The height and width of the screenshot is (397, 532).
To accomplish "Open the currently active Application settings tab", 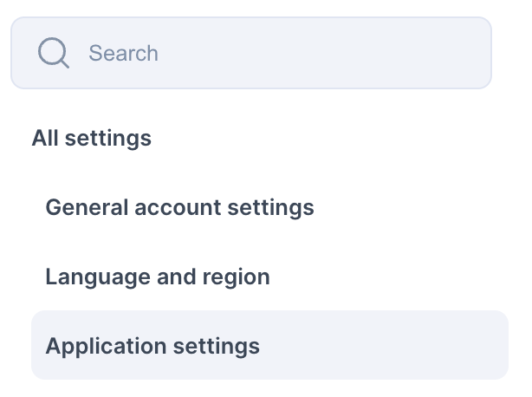I will [x=269, y=345].
